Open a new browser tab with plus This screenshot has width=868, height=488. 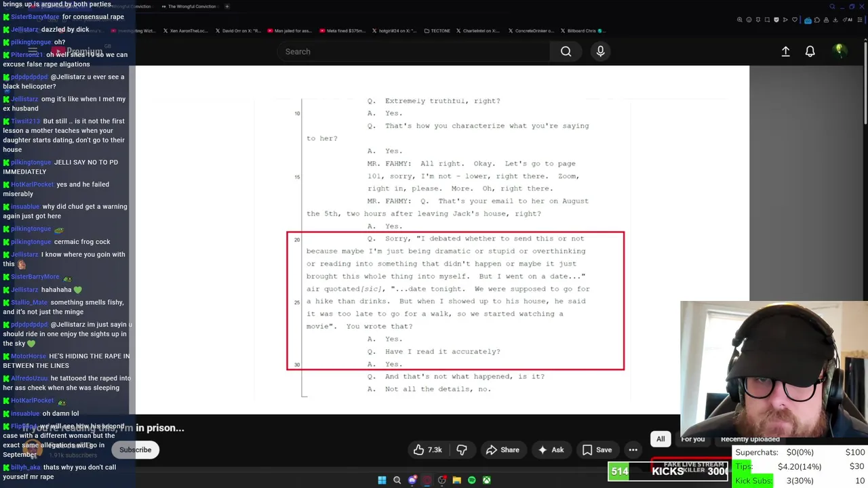coord(226,6)
